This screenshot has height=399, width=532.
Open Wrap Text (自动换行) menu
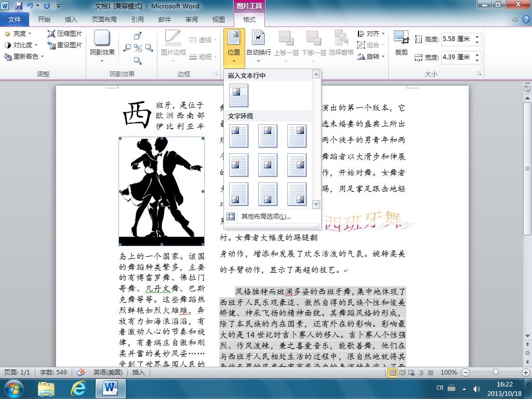pos(259,46)
